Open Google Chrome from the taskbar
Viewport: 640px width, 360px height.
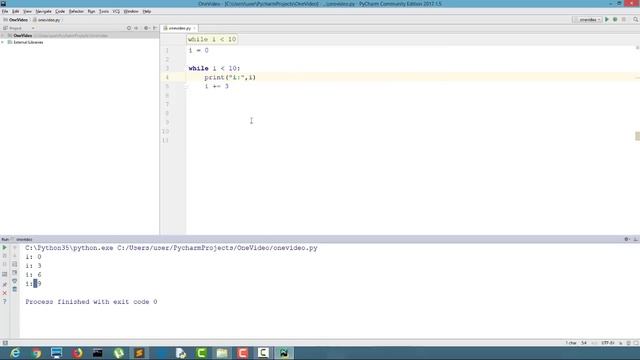36,353
